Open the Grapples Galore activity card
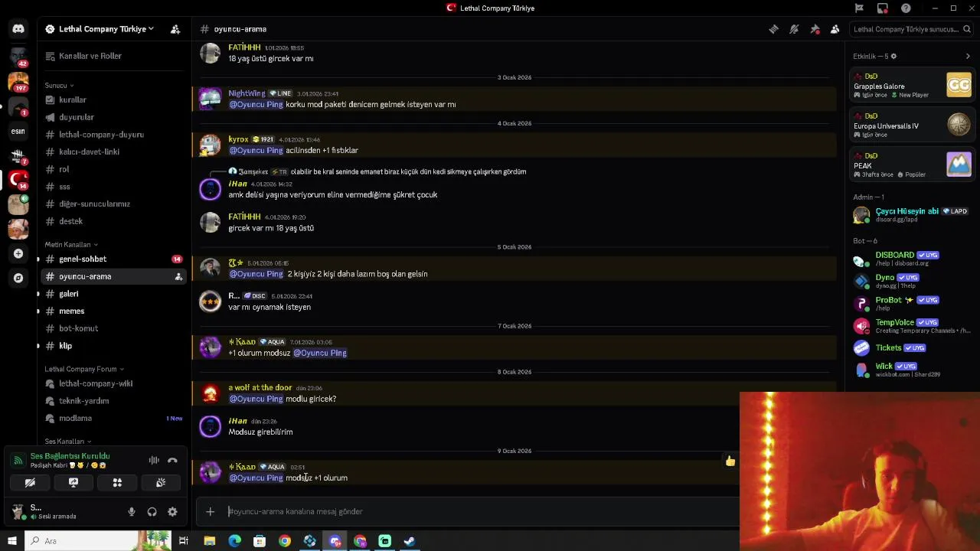 click(913, 85)
